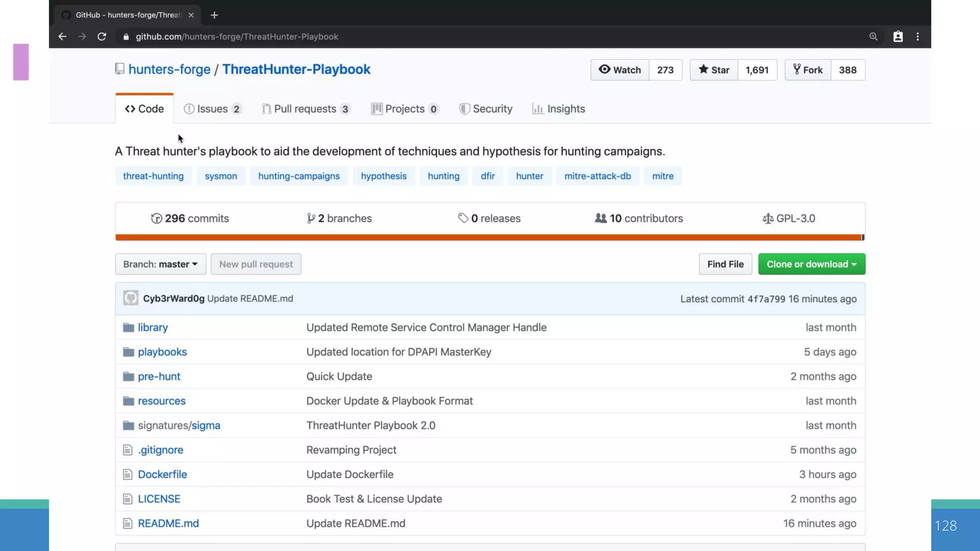The image size is (980, 551).
Task: Click the orange language breakdown bar
Action: pos(488,237)
